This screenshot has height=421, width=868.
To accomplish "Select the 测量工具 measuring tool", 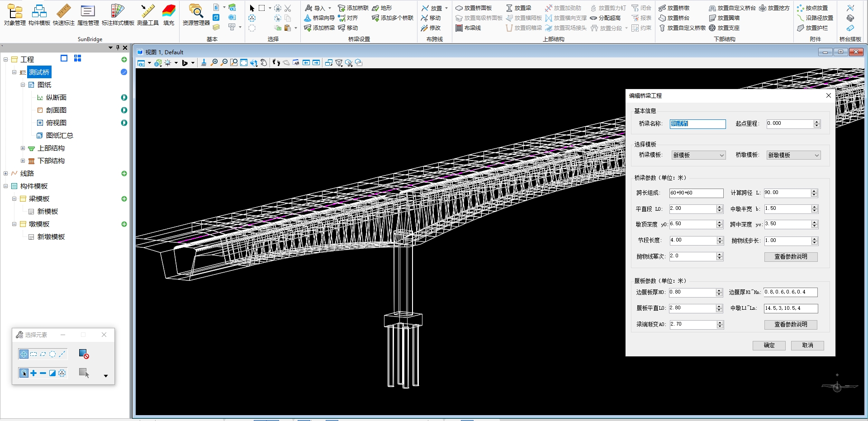I will pos(148,15).
